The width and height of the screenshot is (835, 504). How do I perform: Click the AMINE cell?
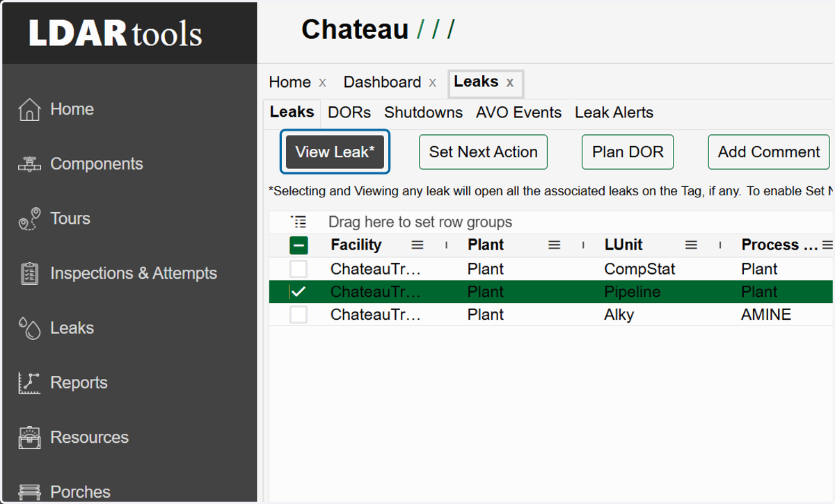coord(766,315)
